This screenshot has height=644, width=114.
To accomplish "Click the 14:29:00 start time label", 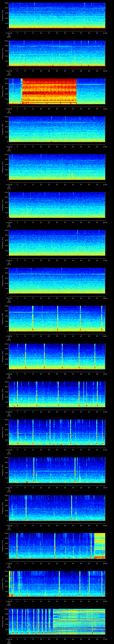I will (x=9, y=374).
